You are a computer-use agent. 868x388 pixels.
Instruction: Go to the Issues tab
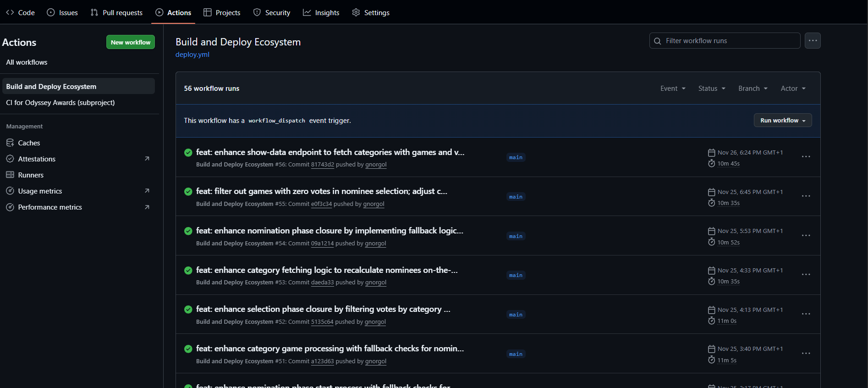click(x=62, y=12)
